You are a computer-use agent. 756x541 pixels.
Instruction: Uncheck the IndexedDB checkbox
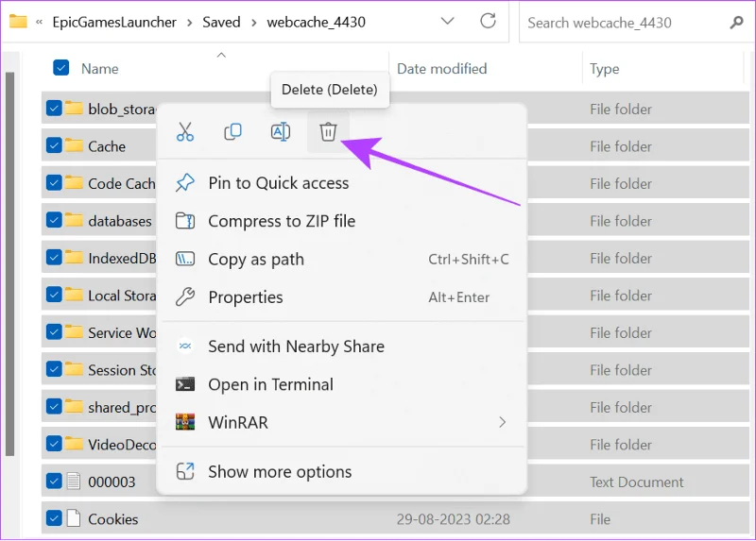pyautogui.click(x=54, y=257)
